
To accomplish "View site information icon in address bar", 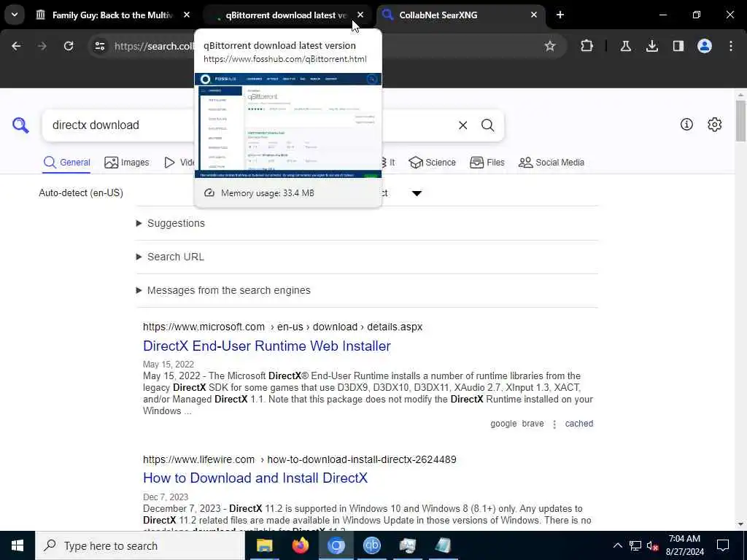I will 99,46.
